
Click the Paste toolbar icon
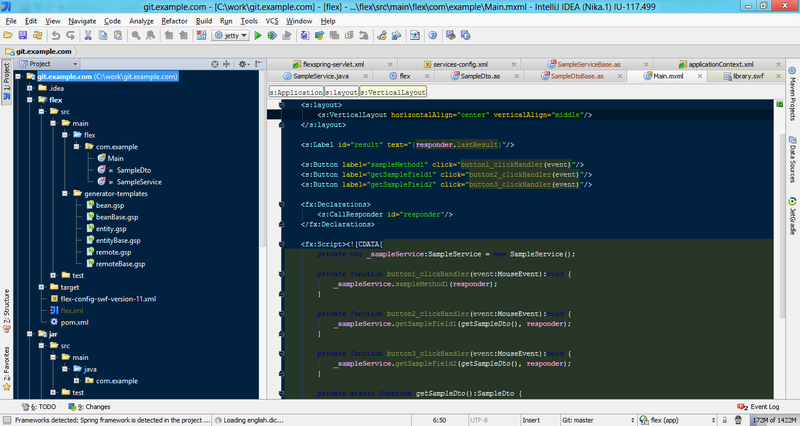(x=117, y=35)
